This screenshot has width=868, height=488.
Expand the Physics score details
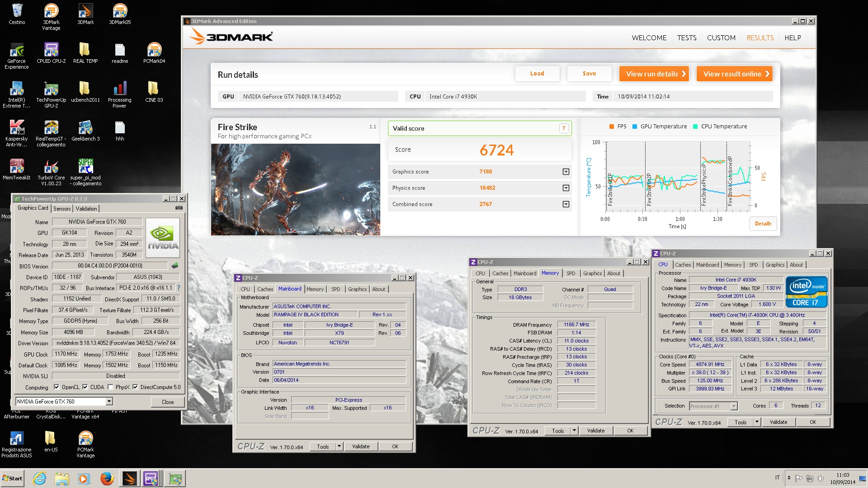[566, 188]
